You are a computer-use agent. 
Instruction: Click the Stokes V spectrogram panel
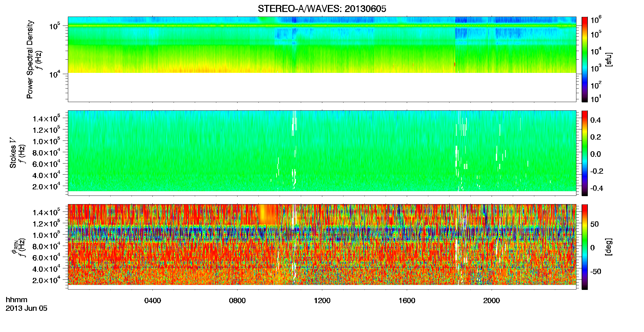click(x=322, y=153)
